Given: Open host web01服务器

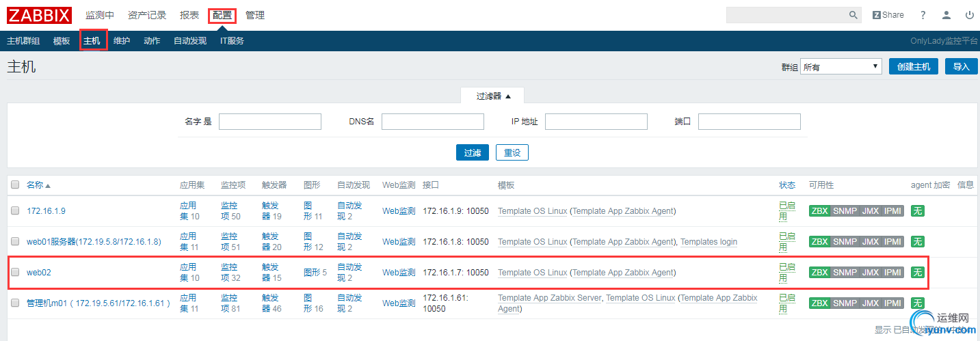Looking at the screenshot, I should pyautogui.click(x=94, y=242).
